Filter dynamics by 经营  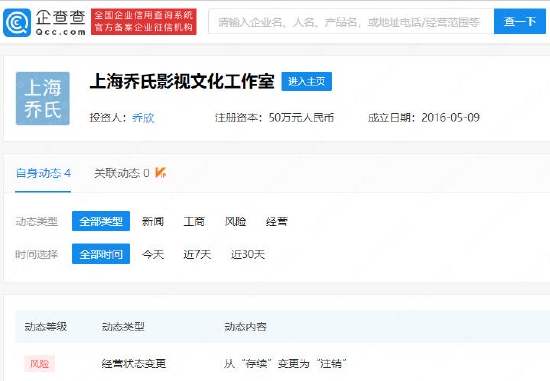(277, 221)
